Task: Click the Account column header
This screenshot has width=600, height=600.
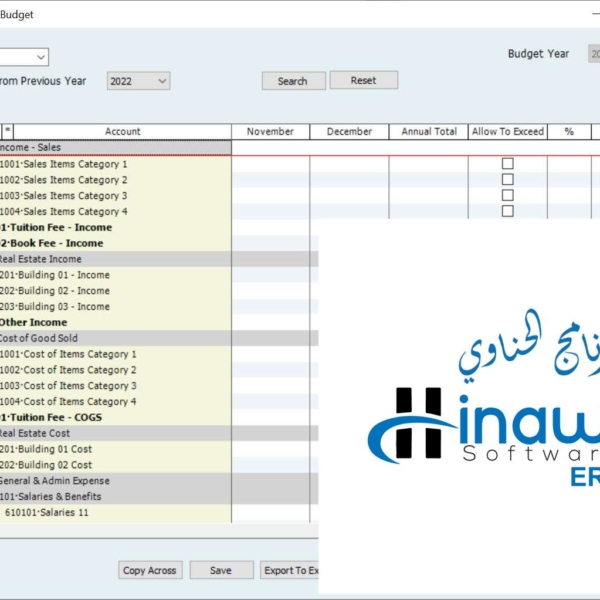Action: pyautogui.click(x=122, y=132)
